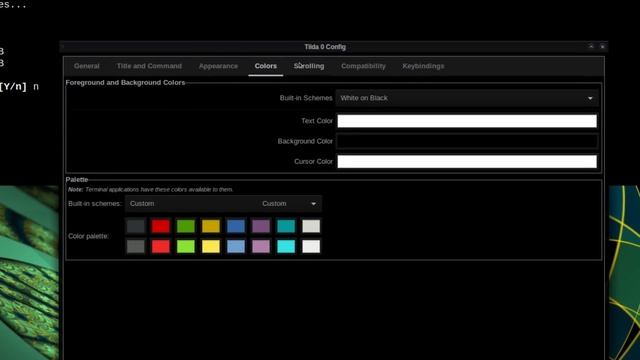Go to the Appearance tab
Image resolution: width=640 pixels, height=360 pixels.
point(218,66)
